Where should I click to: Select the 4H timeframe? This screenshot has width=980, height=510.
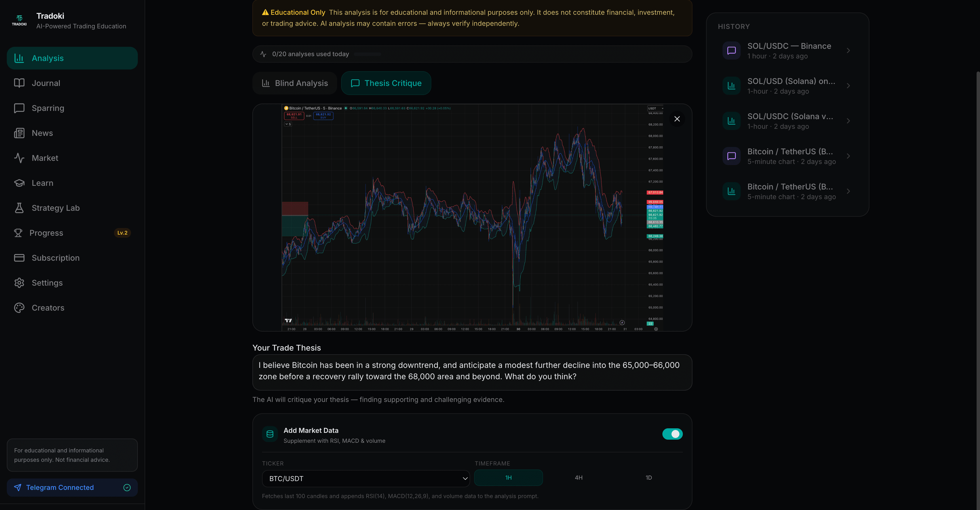point(578,478)
